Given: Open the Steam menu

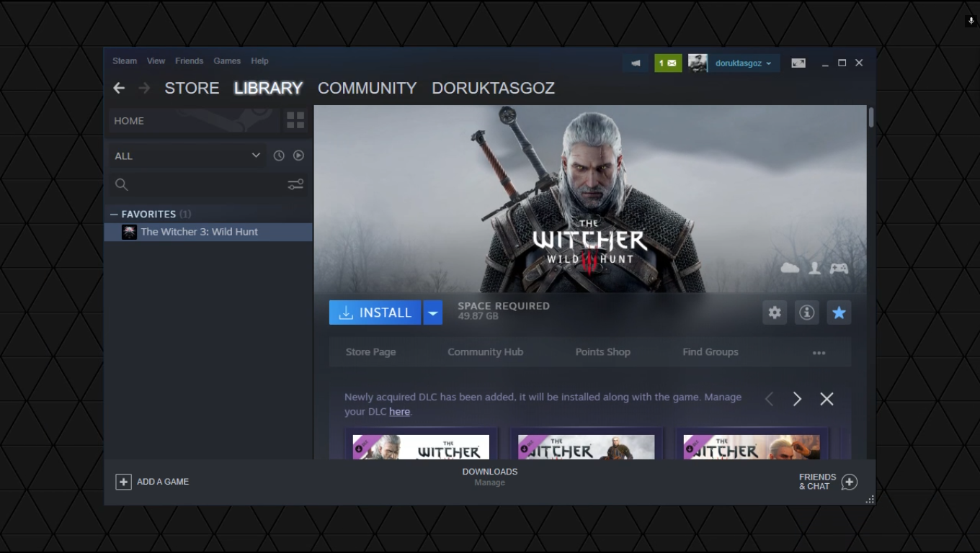Looking at the screenshot, I should (125, 61).
